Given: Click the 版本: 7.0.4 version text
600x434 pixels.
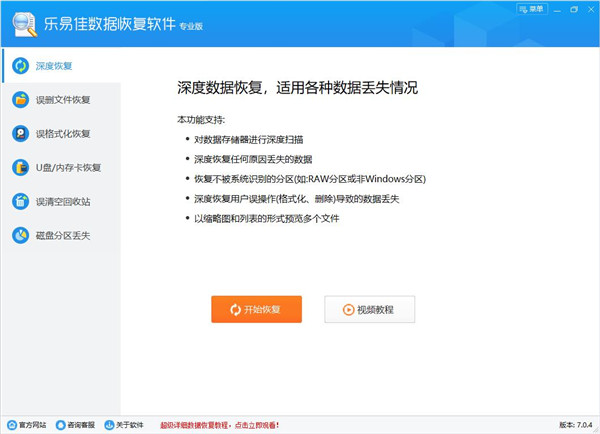Looking at the screenshot, I should coord(576,425).
